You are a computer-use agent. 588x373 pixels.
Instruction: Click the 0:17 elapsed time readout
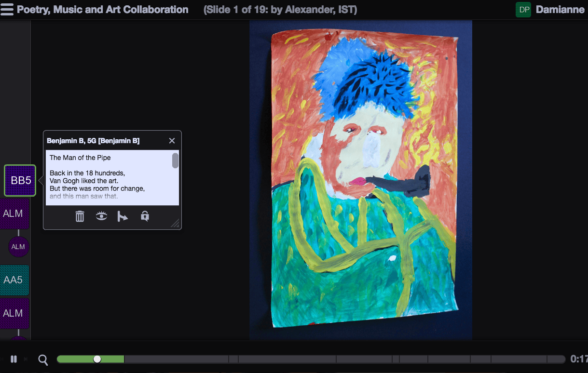(x=579, y=359)
